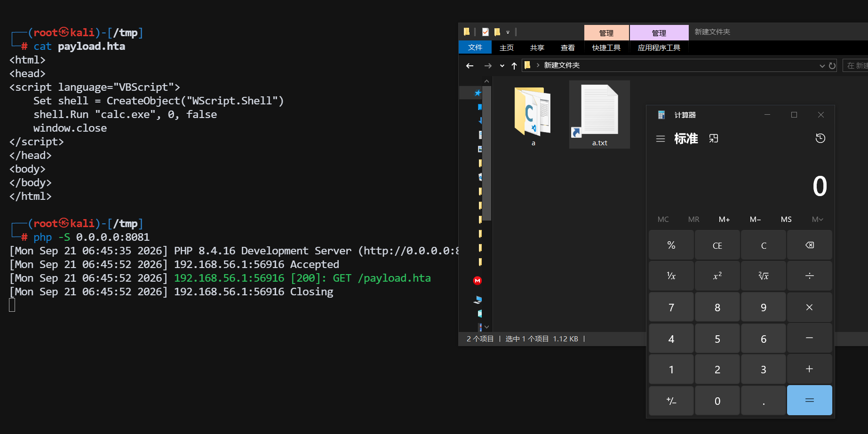Click calculator digit 0 key
Screen dimensions: 868x434
click(x=717, y=400)
